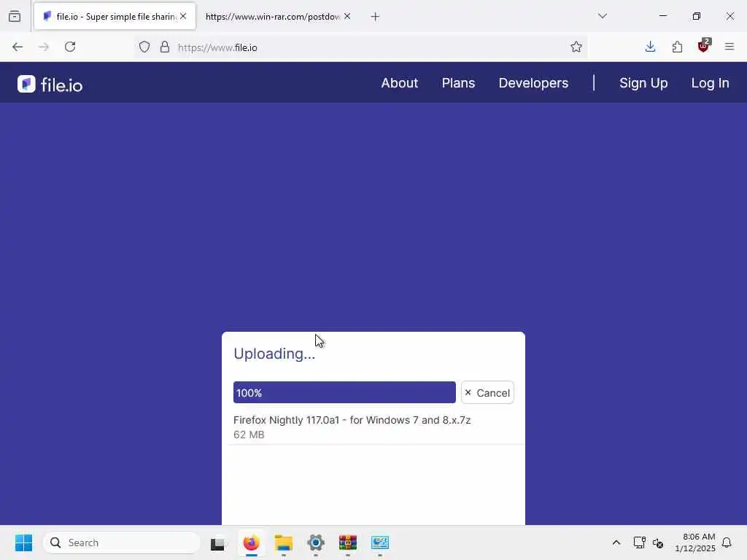Go back one page
The height and width of the screenshot is (560, 747).
[x=18, y=47]
